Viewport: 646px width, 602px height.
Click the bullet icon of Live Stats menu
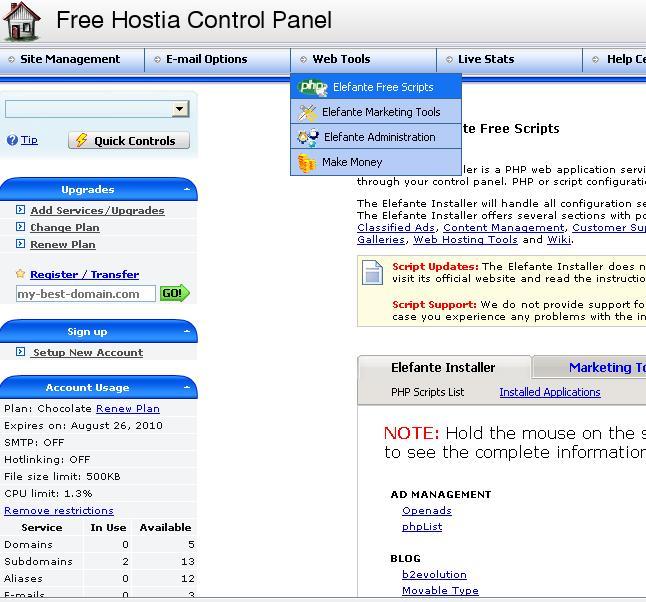(449, 59)
